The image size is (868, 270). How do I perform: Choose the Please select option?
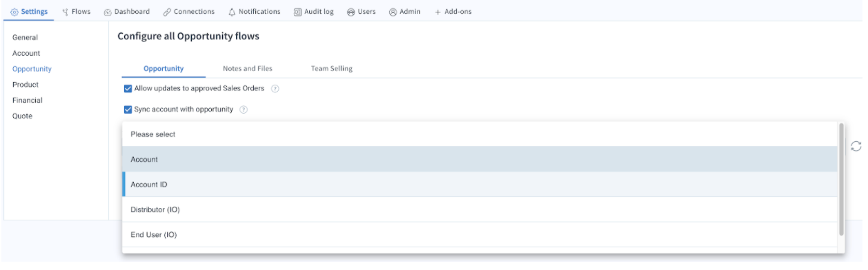480,134
